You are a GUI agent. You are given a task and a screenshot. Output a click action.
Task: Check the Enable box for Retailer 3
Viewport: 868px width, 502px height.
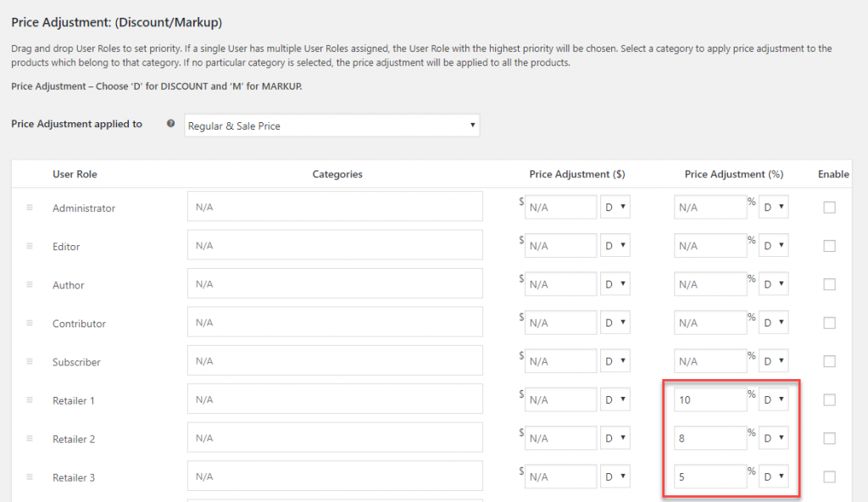tap(829, 477)
